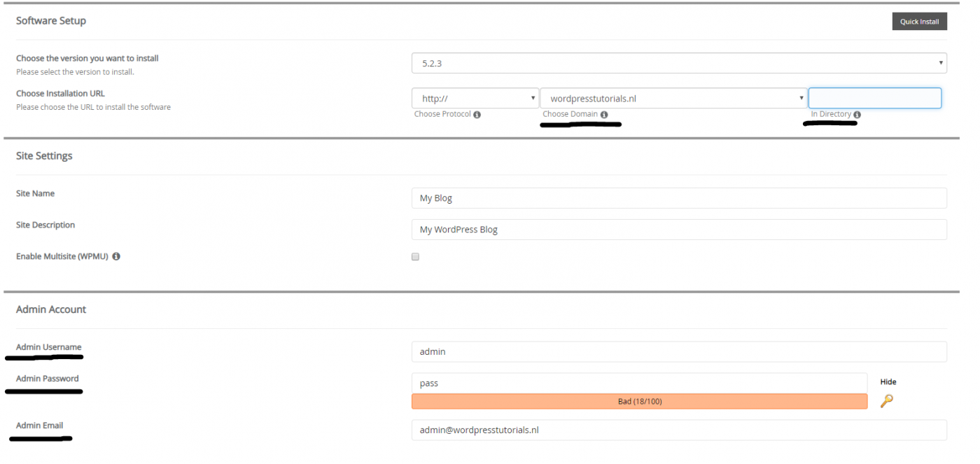Click the Site Name label
Image resolution: width=980 pixels, height=464 pixels.
[x=35, y=193]
